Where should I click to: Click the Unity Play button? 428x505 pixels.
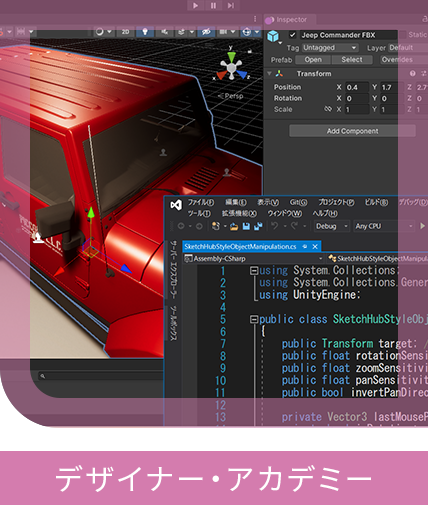click(196, 5)
